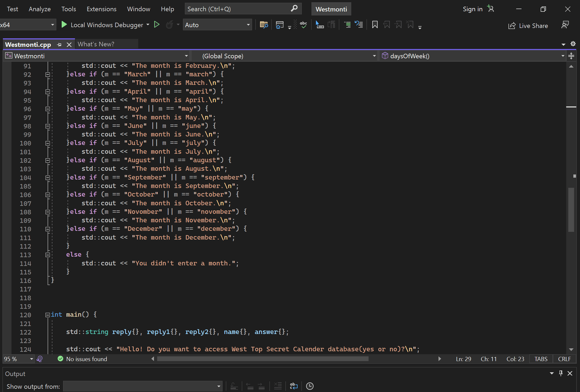Click the clock icon in Output panel
The width and height of the screenshot is (580, 392).
click(x=310, y=386)
